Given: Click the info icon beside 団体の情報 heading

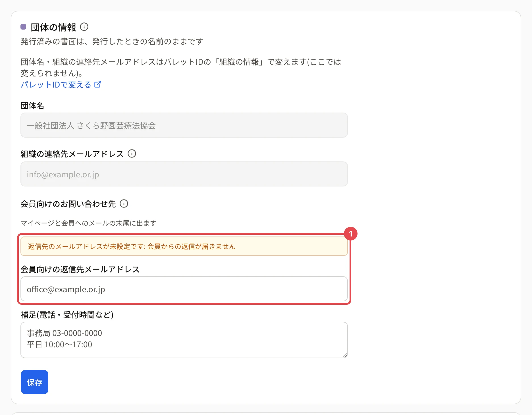Looking at the screenshot, I should 84,27.
